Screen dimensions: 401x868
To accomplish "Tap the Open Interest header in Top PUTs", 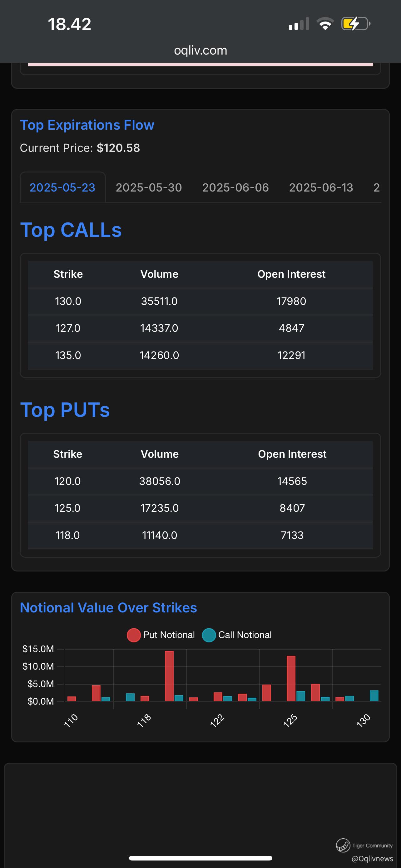I will tap(292, 454).
